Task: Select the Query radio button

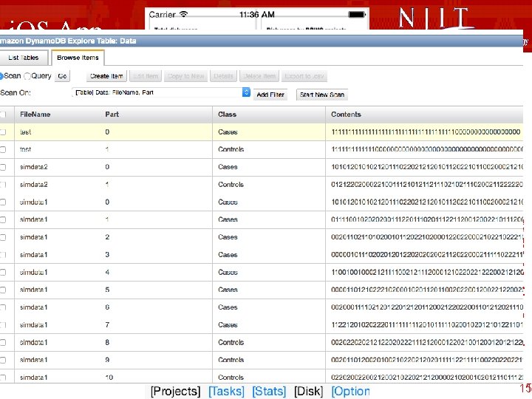Action: coord(27,76)
